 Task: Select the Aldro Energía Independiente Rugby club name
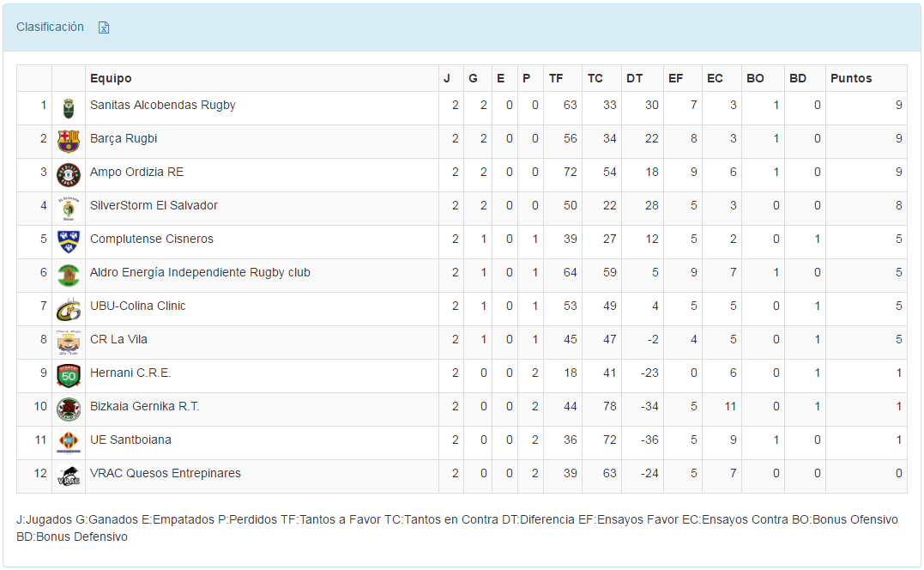200,272
